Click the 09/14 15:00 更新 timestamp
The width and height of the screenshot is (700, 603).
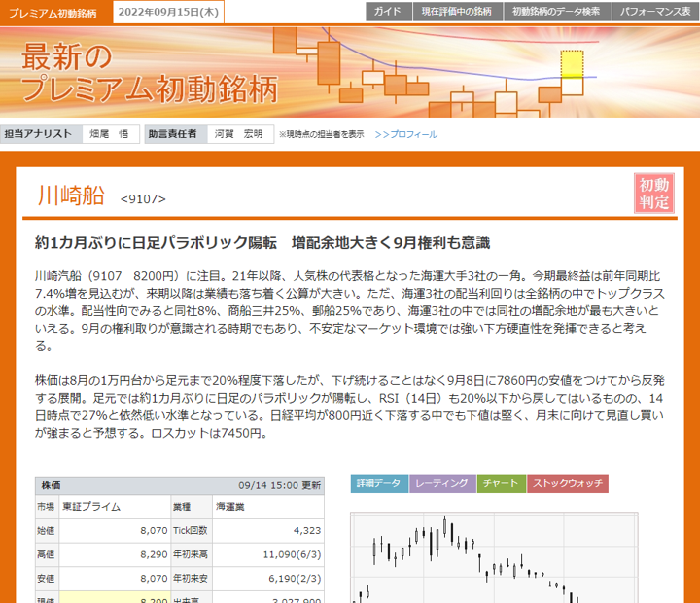click(x=279, y=485)
